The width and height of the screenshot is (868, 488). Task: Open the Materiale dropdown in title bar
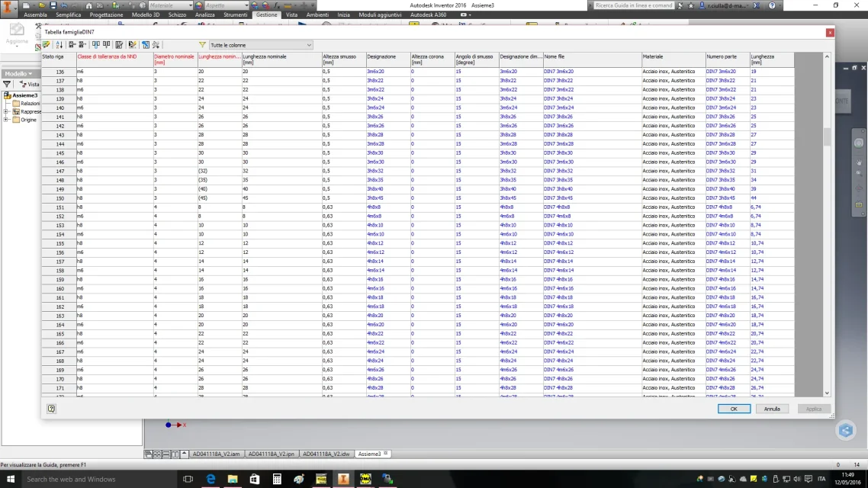click(x=171, y=5)
